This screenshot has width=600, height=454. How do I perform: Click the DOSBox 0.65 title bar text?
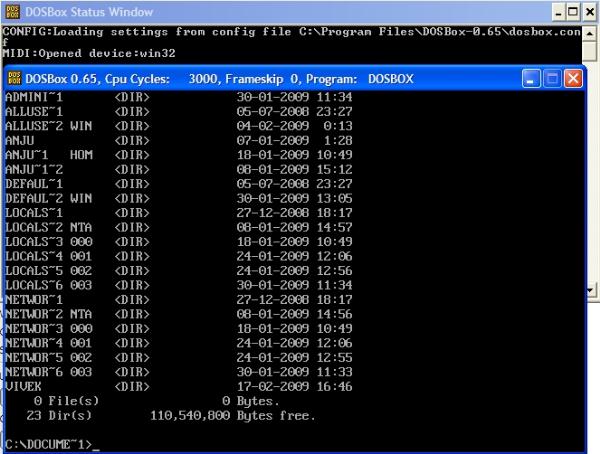219,79
